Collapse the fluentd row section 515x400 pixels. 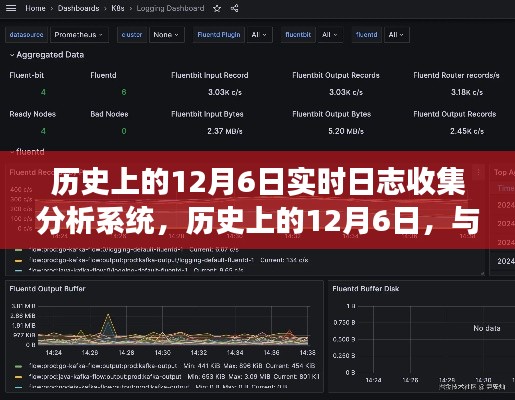tap(27, 152)
